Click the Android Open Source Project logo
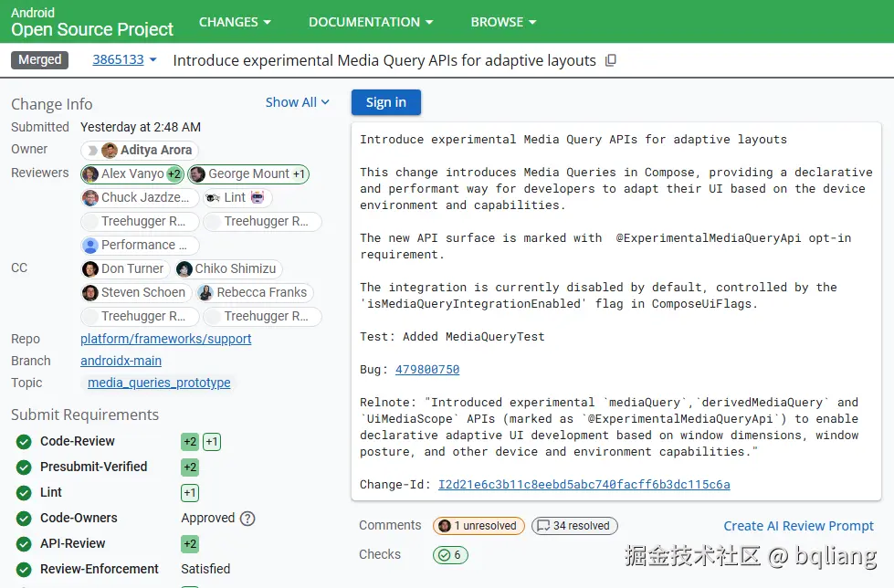894x588 pixels. tap(90, 21)
